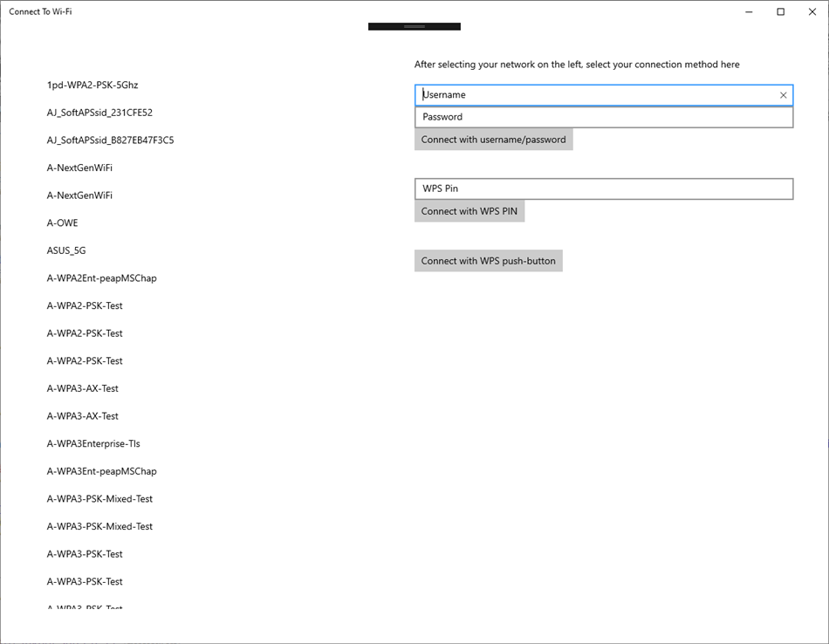829x644 pixels.
Task: Select the A-WPA3-PSK-Test network
Action: tap(85, 553)
